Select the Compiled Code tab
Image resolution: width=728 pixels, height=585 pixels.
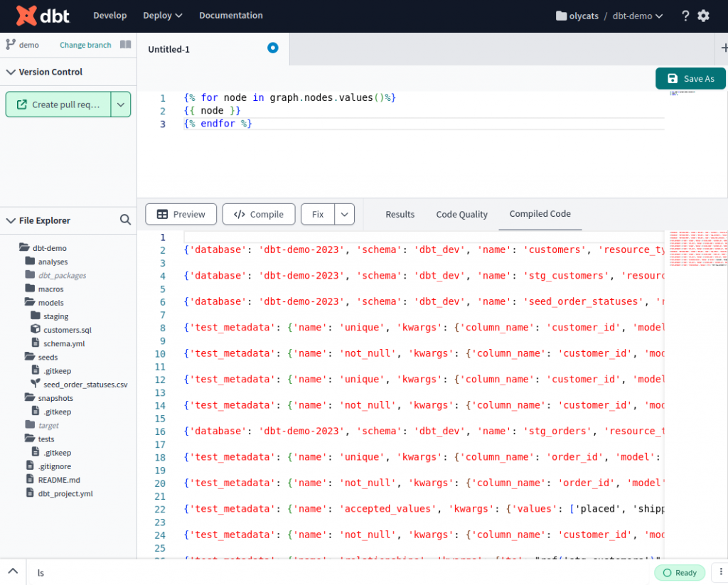point(540,214)
